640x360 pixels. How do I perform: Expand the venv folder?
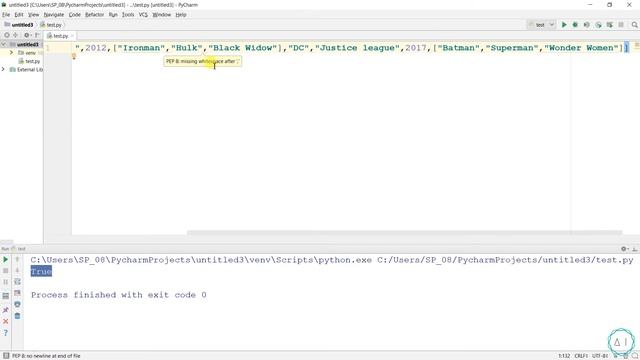coord(11,53)
